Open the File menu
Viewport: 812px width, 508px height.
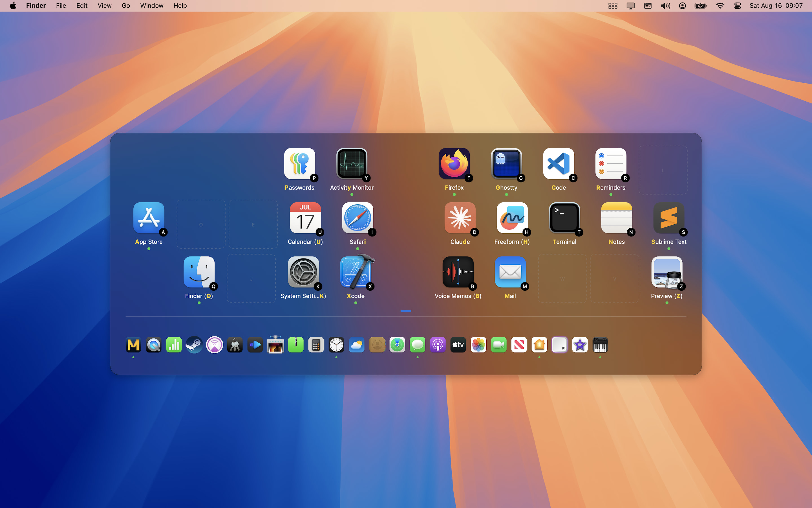point(61,6)
